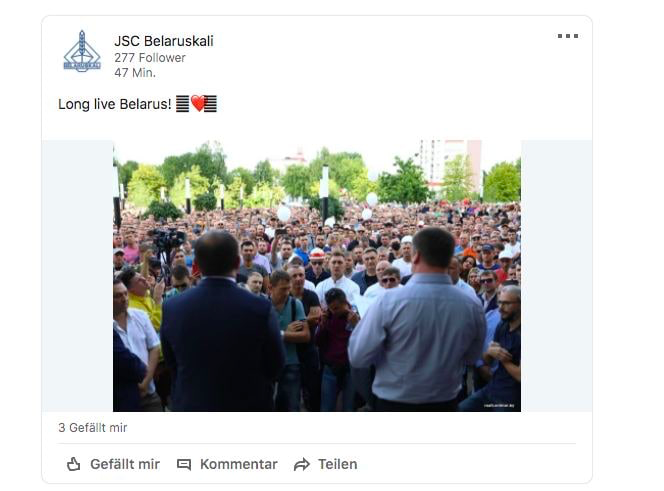Click the Long live Belarus! post text
664x491 pixels.
click(114, 104)
